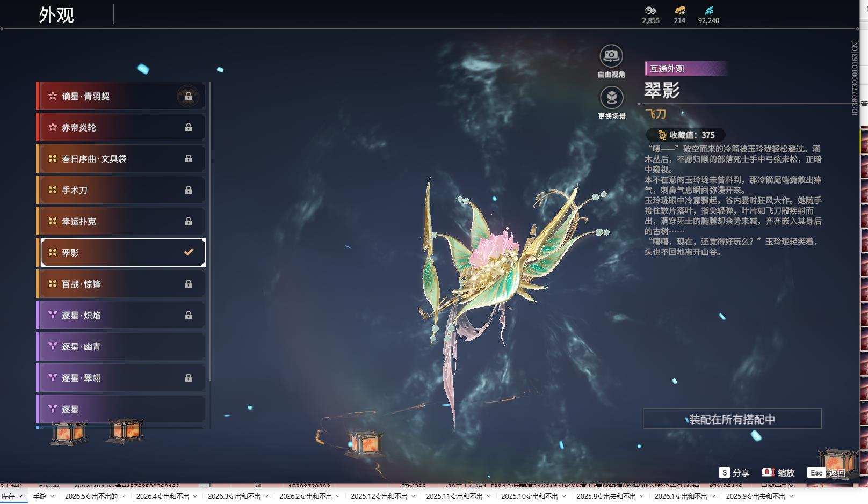
Task: Click lock icon on 逐星·炽焰 row
Action: pyautogui.click(x=189, y=315)
